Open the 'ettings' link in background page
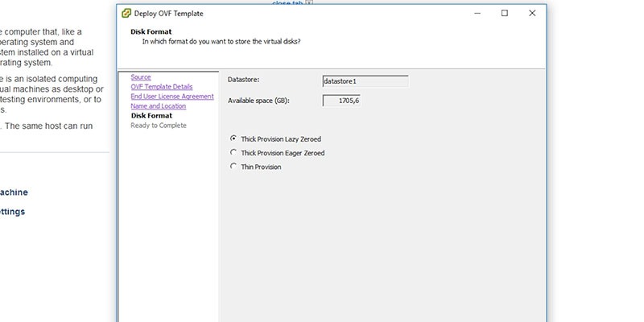 (x=12, y=212)
